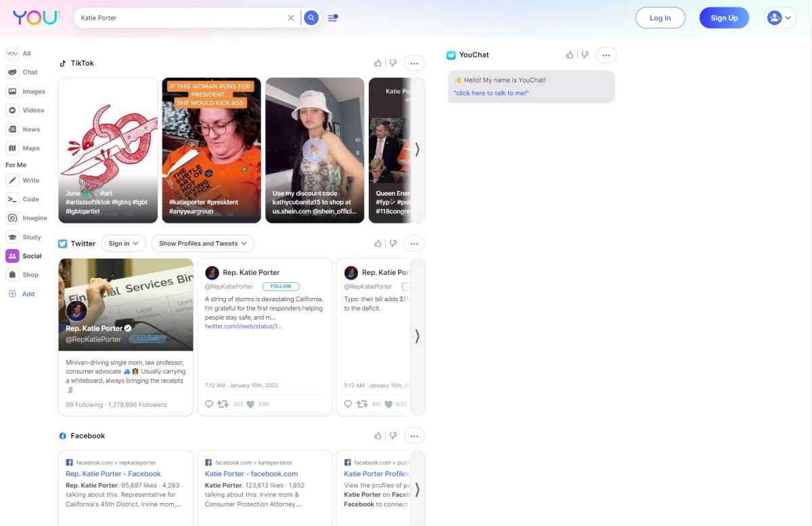Open the Shop app icon
Viewport: 812px width, 526px height.
[x=12, y=275]
